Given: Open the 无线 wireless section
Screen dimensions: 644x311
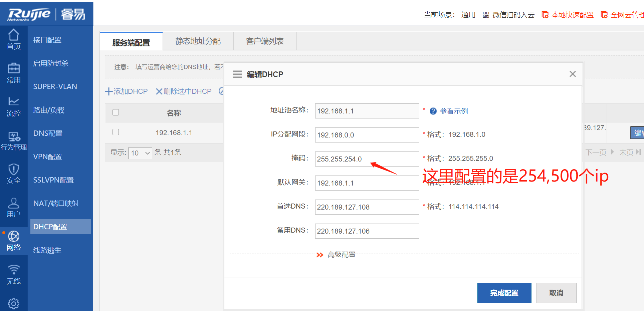Looking at the screenshot, I should 14,275.
